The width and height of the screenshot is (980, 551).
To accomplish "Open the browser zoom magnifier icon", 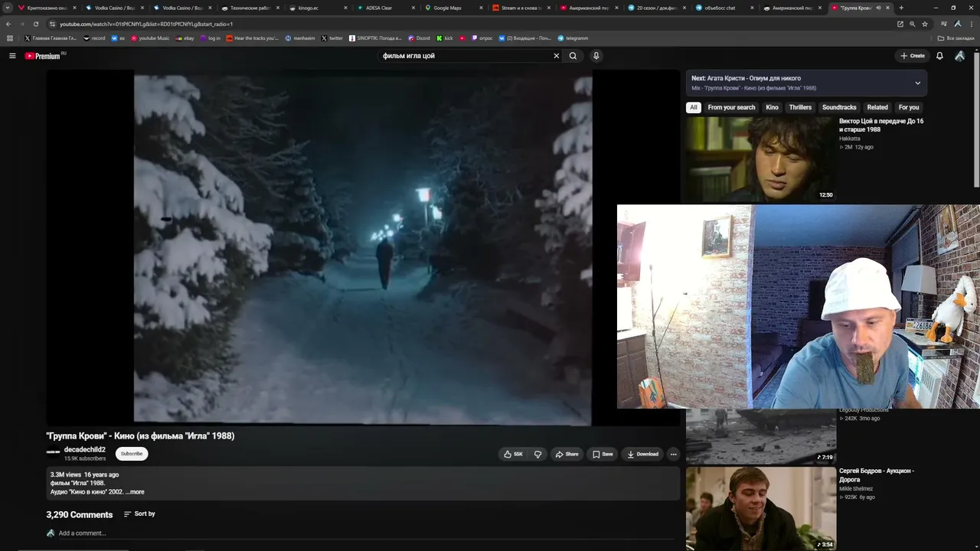I will (x=913, y=24).
